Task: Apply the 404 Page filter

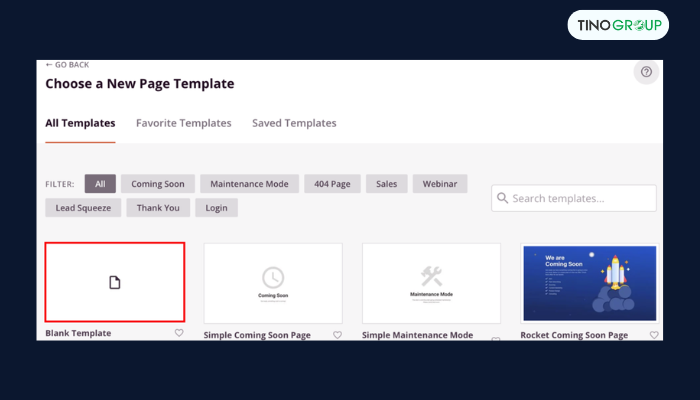Action: point(330,184)
